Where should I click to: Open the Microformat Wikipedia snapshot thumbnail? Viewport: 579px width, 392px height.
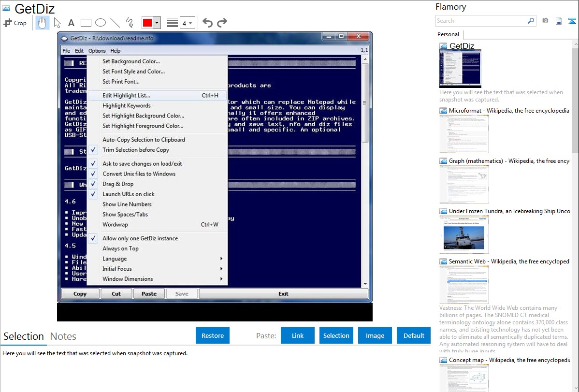pyautogui.click(x=464, y=134)
